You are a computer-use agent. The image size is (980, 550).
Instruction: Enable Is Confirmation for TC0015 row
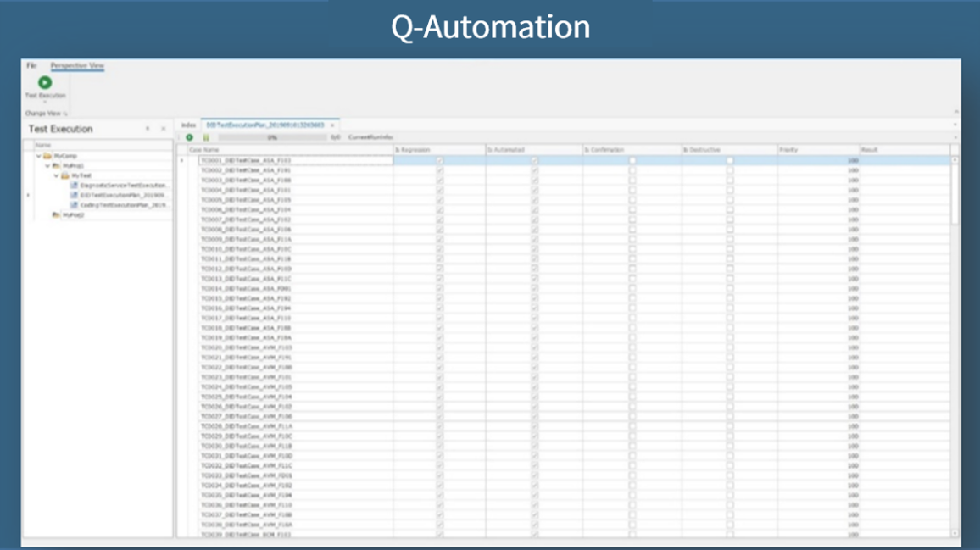tap(632, 299)
